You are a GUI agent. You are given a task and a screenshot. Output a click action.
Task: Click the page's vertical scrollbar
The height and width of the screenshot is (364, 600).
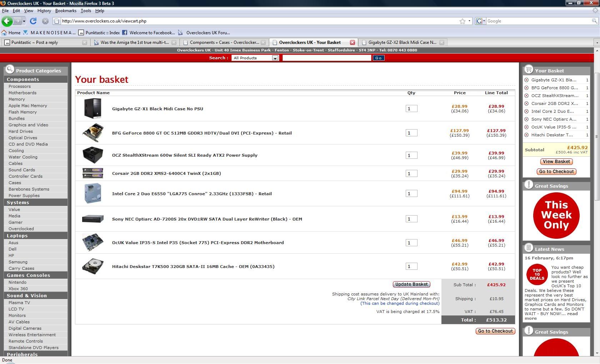[596, 136]
